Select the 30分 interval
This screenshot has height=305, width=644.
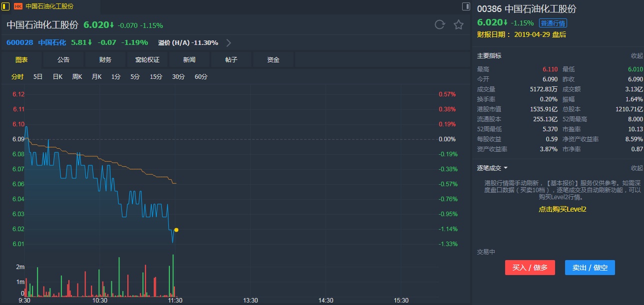pyautogui.click(x=178, y=77)
